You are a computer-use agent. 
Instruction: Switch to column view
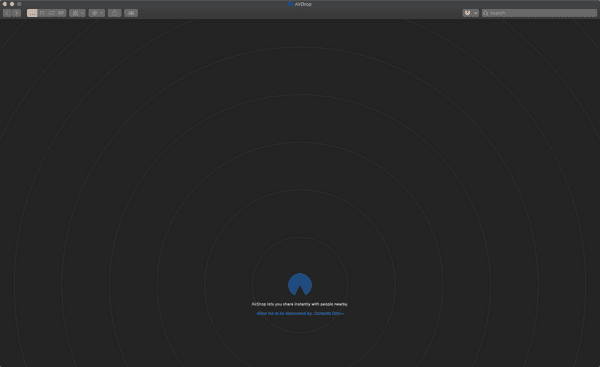pyautogui.click(x=51, y=13)
